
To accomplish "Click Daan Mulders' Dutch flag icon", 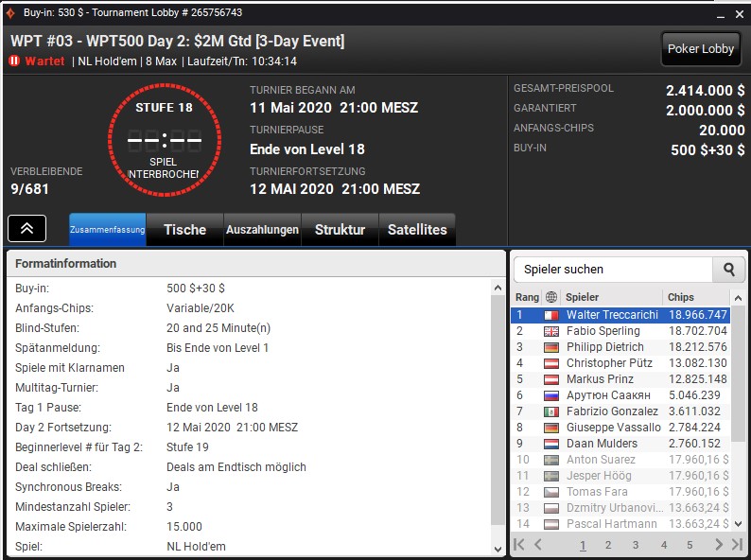I will click(x=551, y=444).
